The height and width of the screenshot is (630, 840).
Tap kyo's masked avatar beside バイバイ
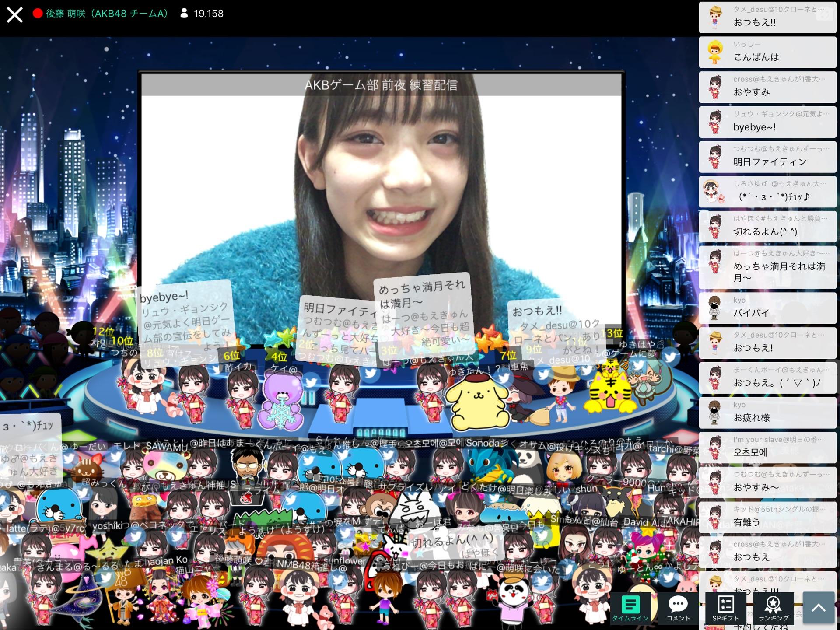(715, 308)
